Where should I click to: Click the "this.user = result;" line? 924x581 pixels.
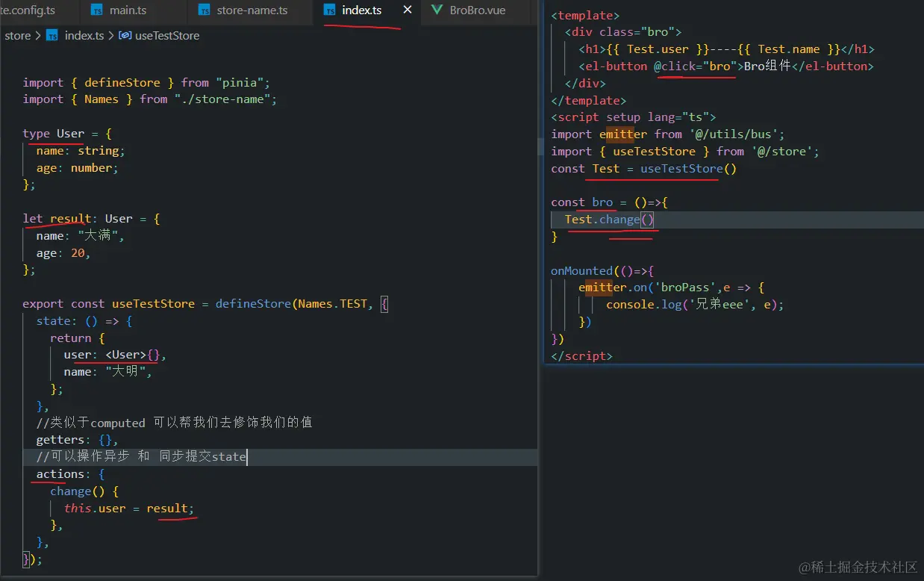pos(129,509)
